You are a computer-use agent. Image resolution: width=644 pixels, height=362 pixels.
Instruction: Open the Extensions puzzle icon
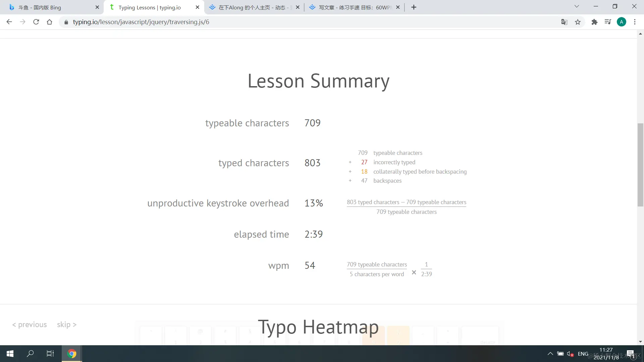[x=594, y=22]
